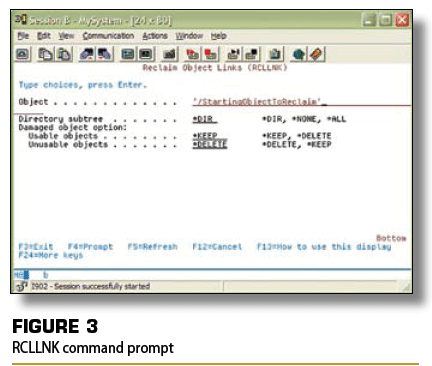Click the Object path input field
Viewport: 432px width, 366px height.
[301, 101]
